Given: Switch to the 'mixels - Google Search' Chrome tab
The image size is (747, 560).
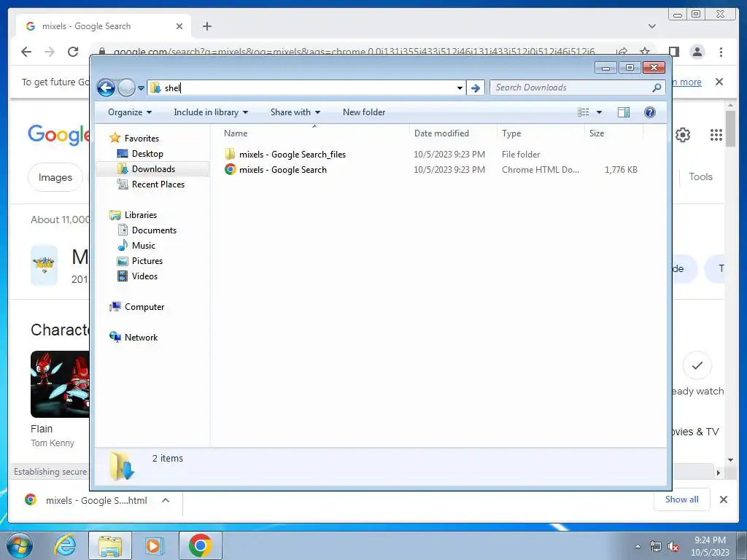Looking at the screenshot, I should coord(103,26).
